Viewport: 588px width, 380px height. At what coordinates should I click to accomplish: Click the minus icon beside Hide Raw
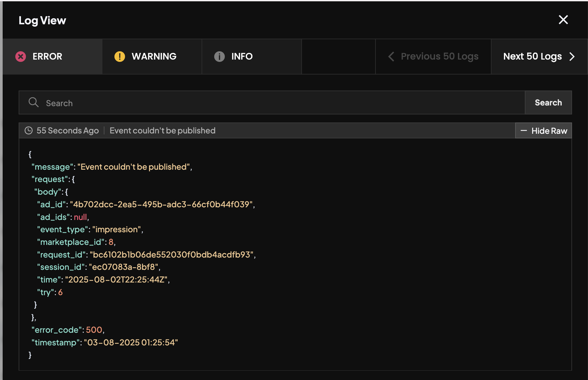click(x=523, y=131)
